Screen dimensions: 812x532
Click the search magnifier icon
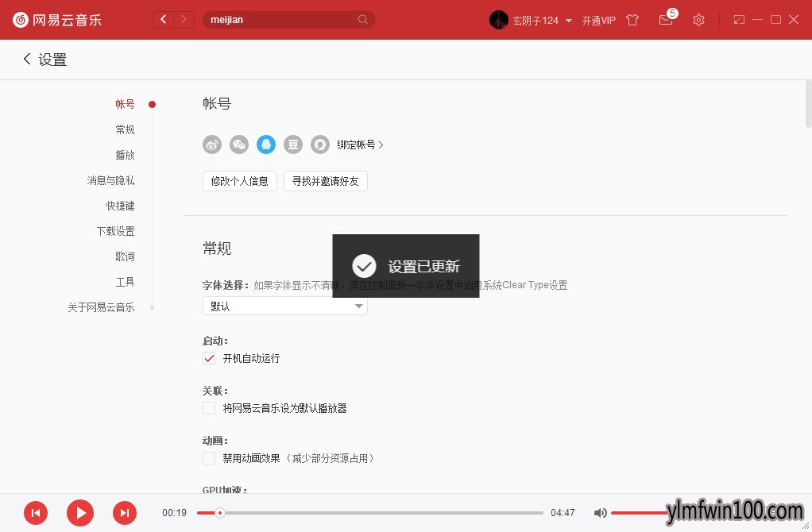click(x=363, y=20)
